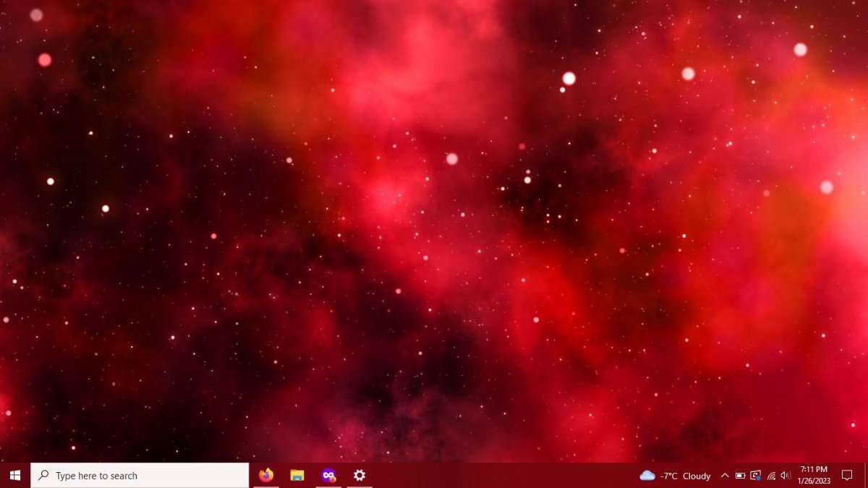This screenshot has width=868, height=488.
Task: Click the display tray icon beside battery
Action: 756,476
